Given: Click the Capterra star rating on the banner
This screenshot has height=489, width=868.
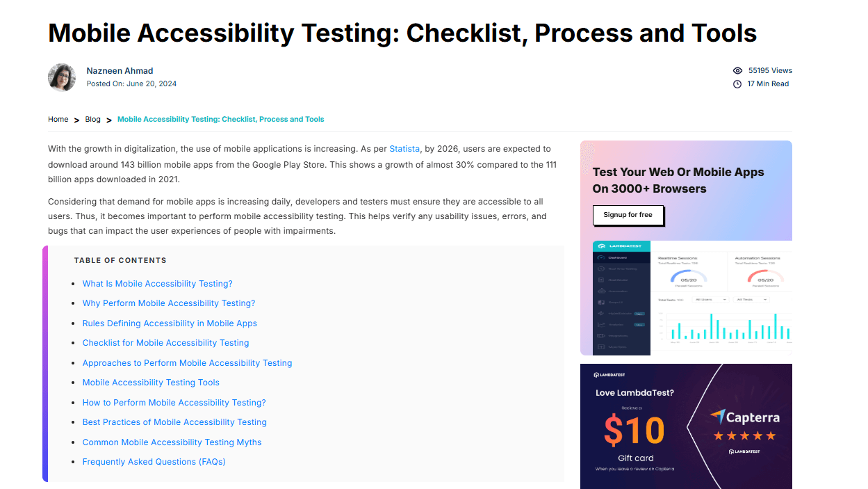Looking at the screenshot, I should (743, 435).
